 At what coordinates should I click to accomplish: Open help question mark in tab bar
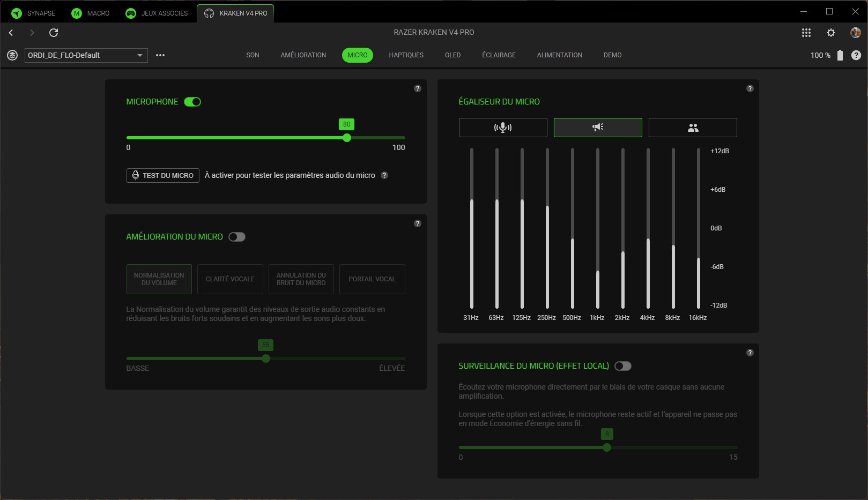point(856,55)
